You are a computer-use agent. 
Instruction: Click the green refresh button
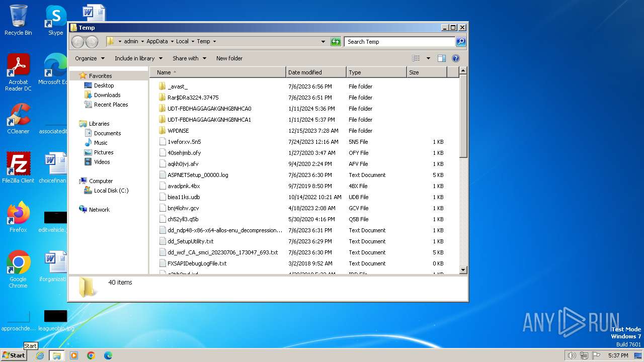click(336, 42)
